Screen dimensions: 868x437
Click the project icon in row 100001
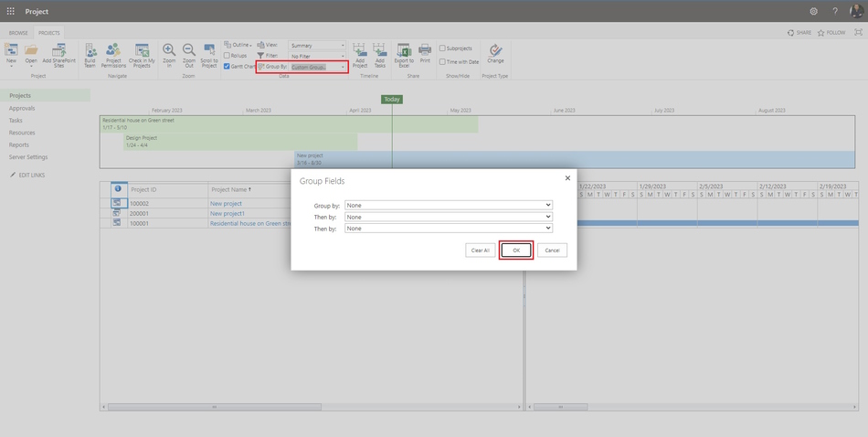pos(117,223)
